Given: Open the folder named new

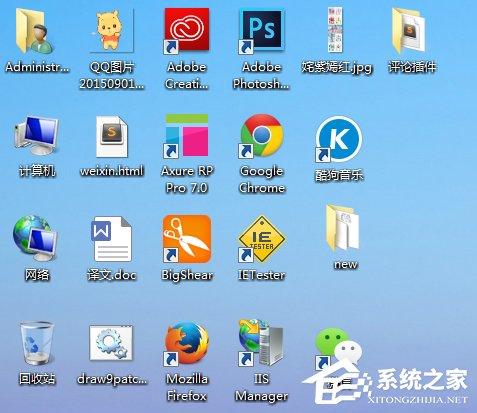Looking at the screenshot, I should coord(343,228).
